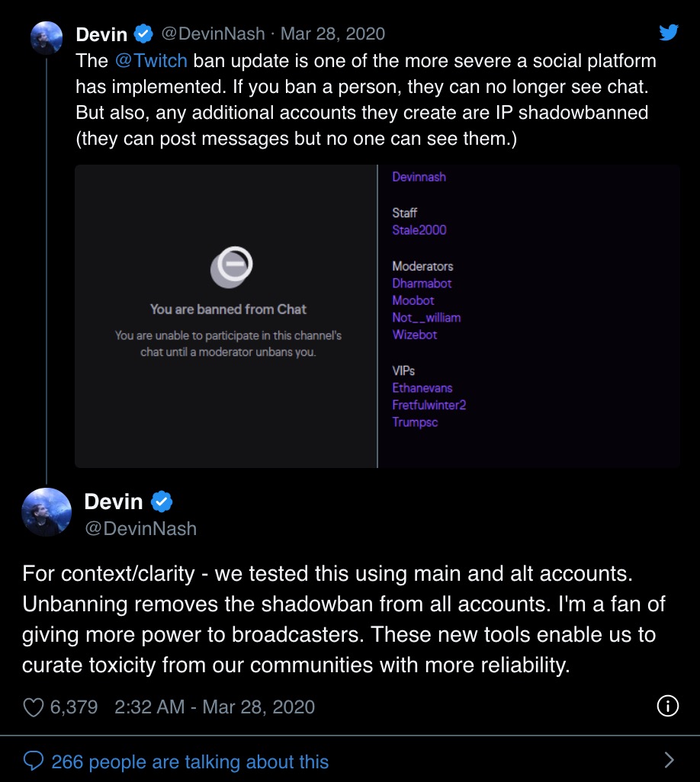Open large Devin profile avatar
Image resolution: width=700 pixels, height=782 pixels.
(47, 513)
